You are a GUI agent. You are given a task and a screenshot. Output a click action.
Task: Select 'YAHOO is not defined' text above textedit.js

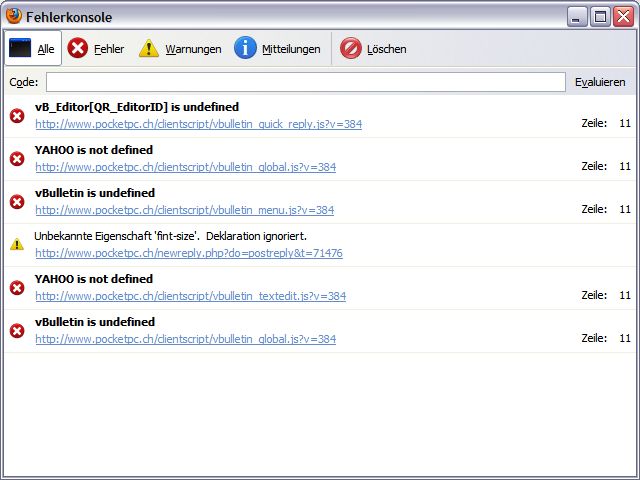tap(93, 279)
